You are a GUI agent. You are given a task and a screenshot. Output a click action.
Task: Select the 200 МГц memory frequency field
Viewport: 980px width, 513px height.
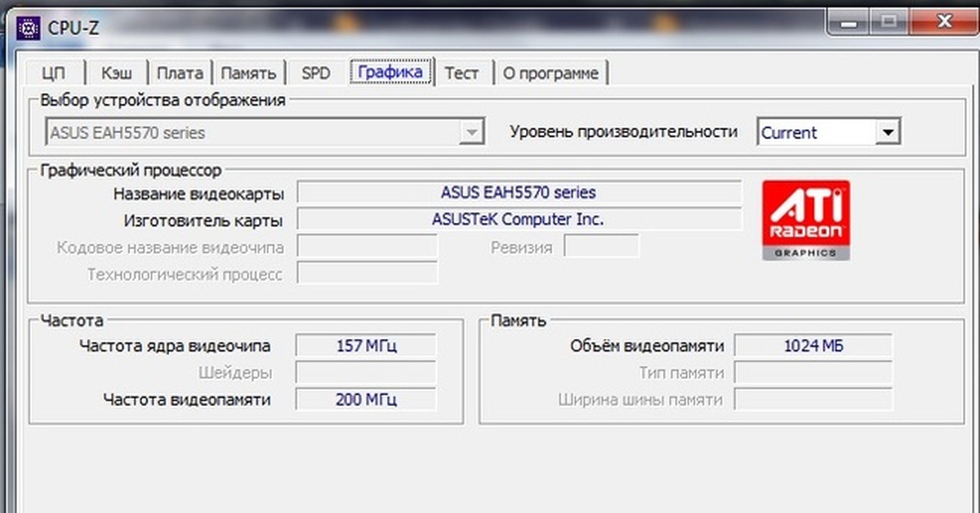pyautogui.click(x=366, y=400)
